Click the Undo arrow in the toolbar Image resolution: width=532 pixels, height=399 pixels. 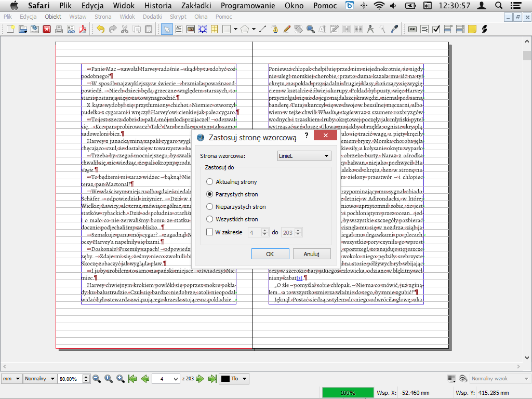click(100, 29)
